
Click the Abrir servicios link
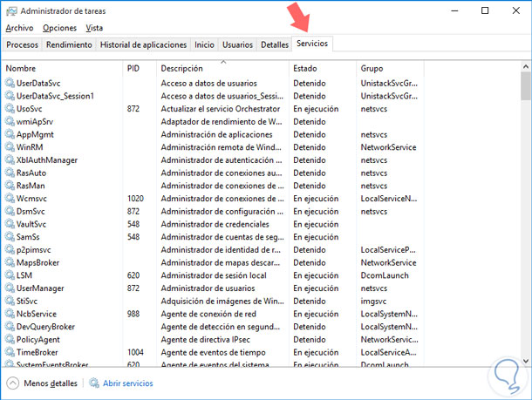128,383
